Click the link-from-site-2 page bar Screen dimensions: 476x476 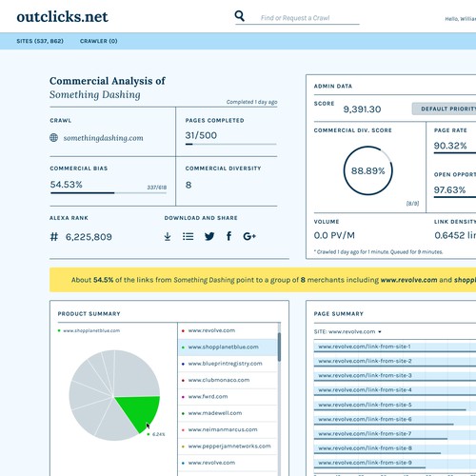coord(395,362)
